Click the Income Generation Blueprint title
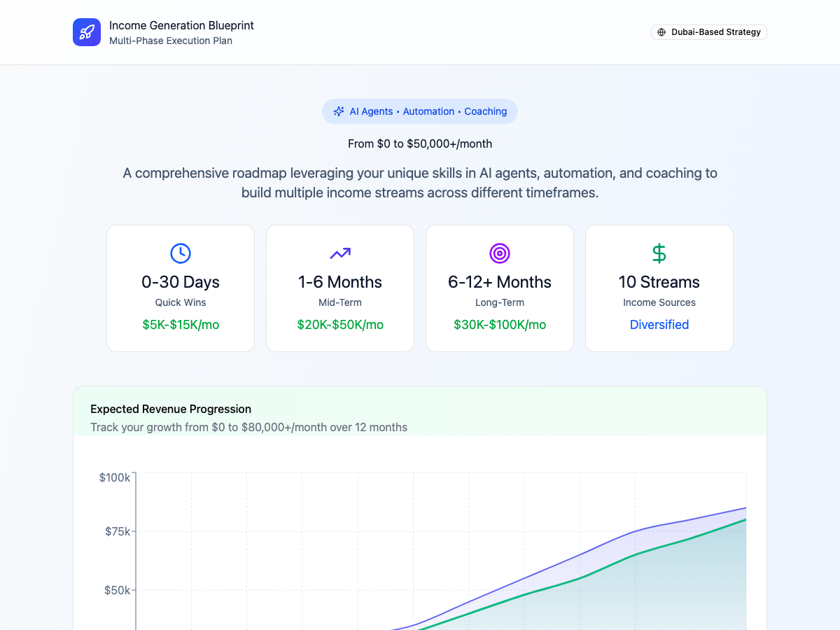840x630 pixels. (181, 25)
